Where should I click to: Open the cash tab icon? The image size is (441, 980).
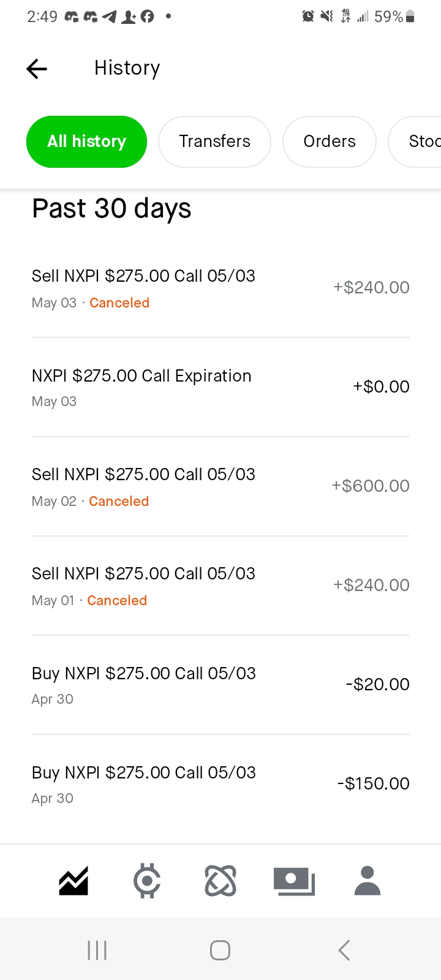pos(294,881)
